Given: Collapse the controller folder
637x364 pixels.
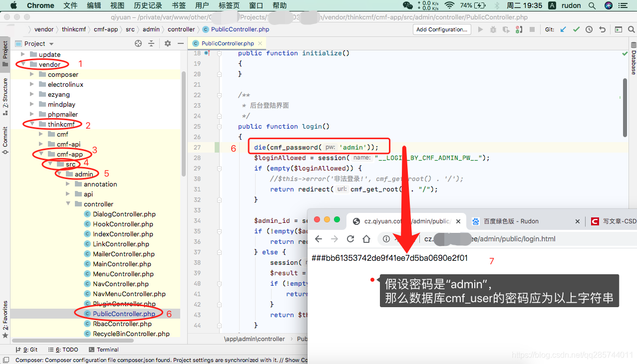Looking at the screenshot, I should coord(67,203).
